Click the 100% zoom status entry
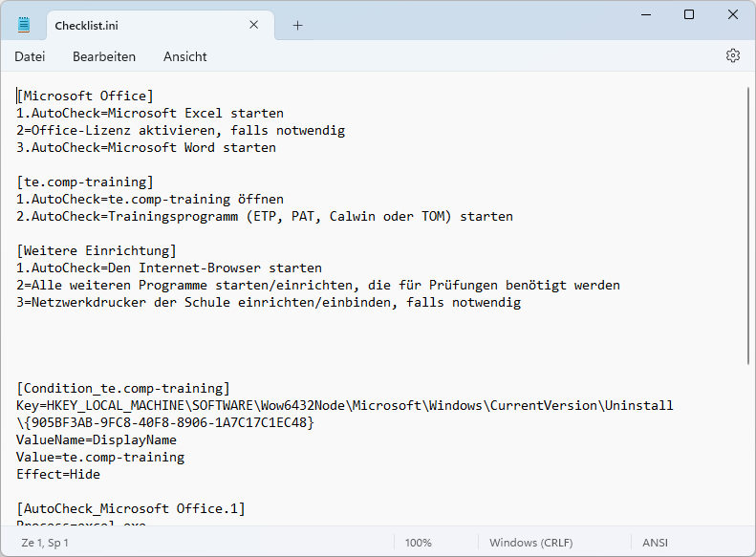Viewport: 756px width, 557px height. tap(418, 543)
